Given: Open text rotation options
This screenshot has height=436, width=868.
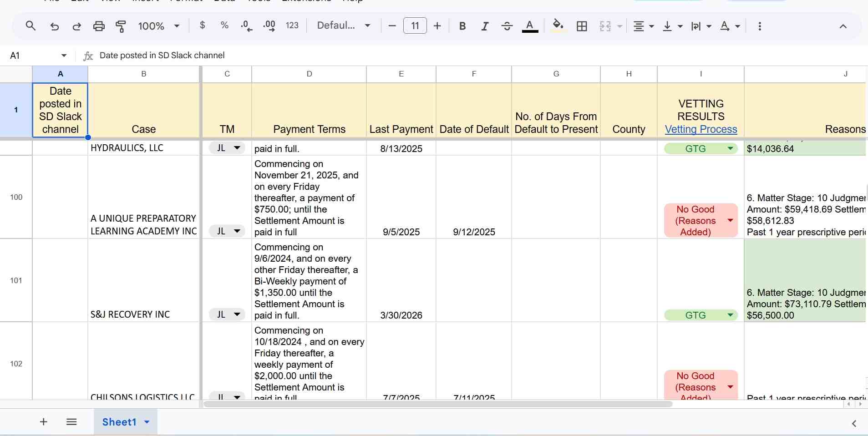Looking at the screenshot, I should [x=730, y=26].
